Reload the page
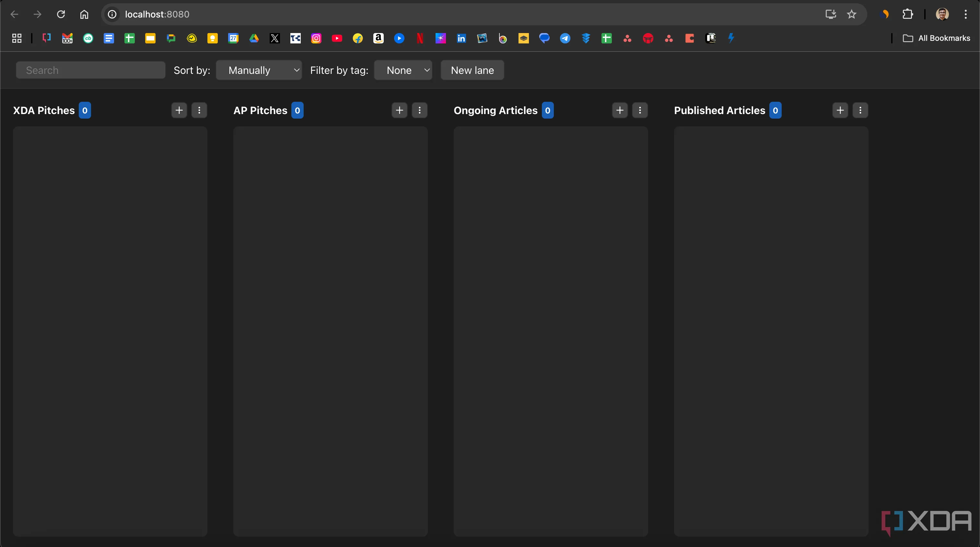 [61, 15]
